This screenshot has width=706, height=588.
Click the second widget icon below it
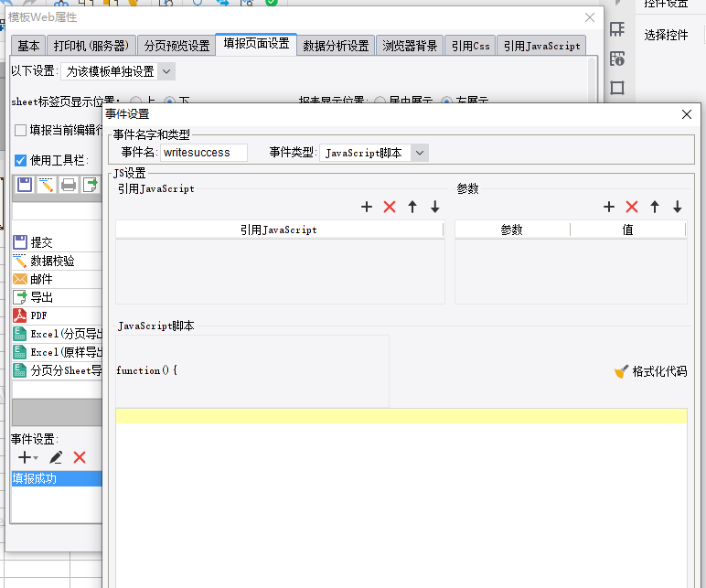pyautogui.click(x=617, y=59)
